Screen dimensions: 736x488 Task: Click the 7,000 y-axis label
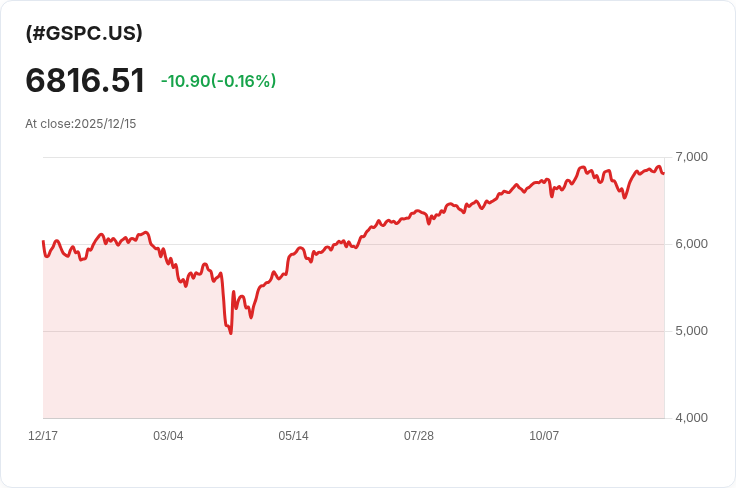click(691, 157)
